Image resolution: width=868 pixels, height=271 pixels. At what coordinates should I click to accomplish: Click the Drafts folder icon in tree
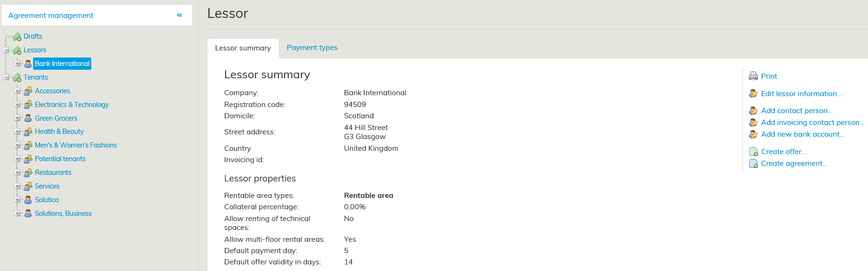17,37
